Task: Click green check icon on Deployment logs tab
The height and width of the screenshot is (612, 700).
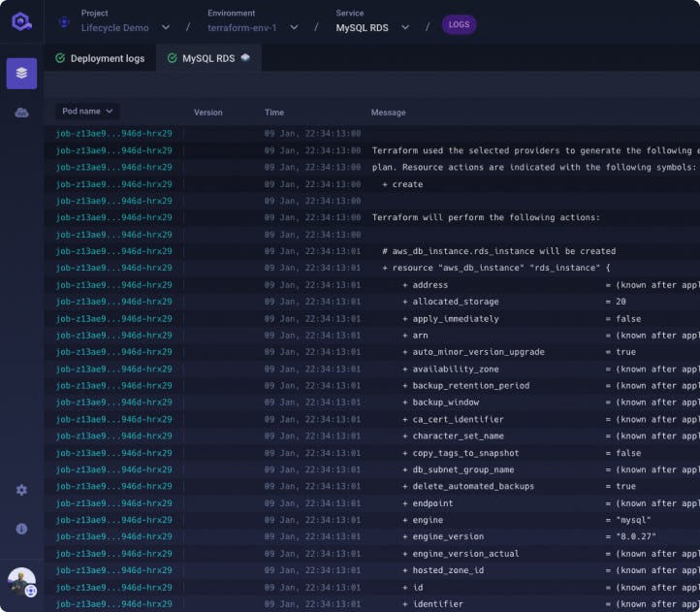Action: coord(60,58)
